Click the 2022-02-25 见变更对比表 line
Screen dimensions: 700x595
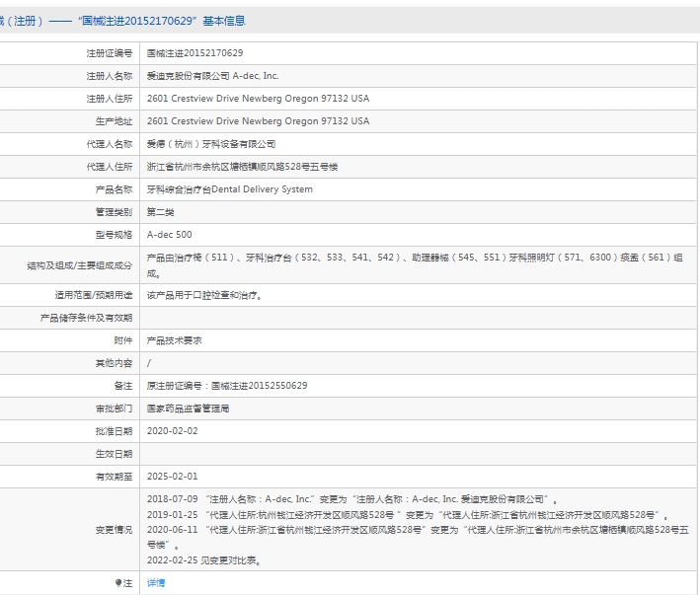tap(203, 560)
